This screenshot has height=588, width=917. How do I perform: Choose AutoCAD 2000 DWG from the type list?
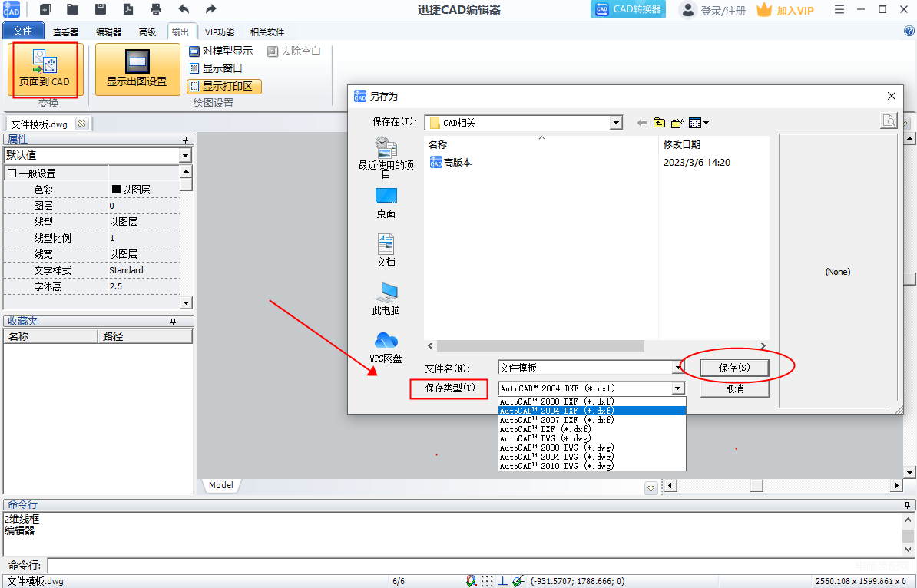pyautogui.click(x=592, y=448)
